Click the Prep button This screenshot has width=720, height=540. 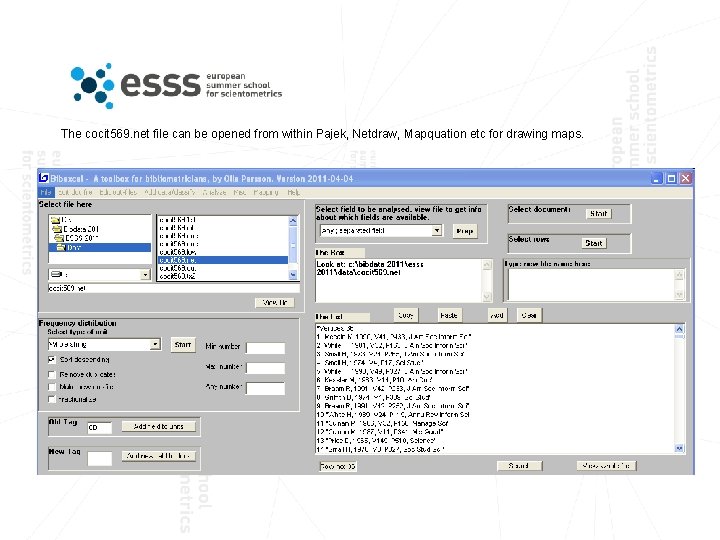tap(465, 231)
